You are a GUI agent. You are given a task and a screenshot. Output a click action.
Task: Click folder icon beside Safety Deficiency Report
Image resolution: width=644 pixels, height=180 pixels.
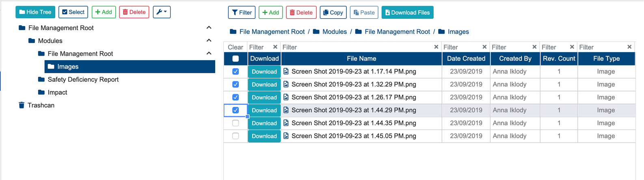(x=41, y=79)
